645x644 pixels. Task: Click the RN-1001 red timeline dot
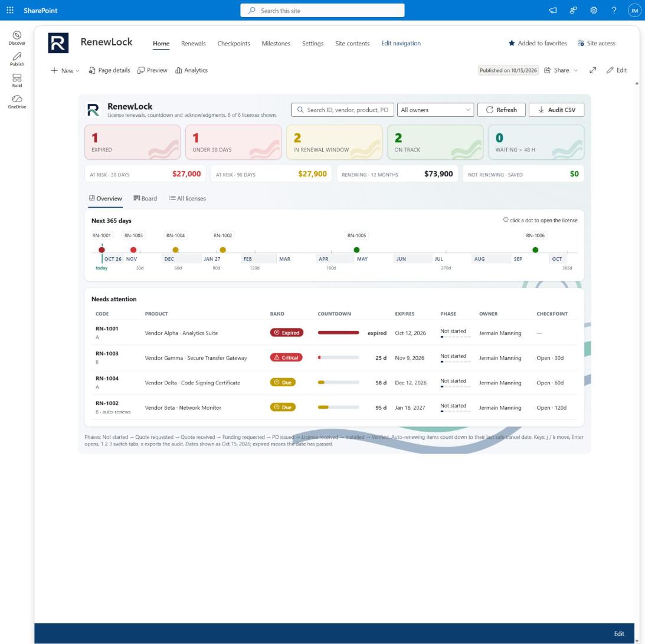click(102, 250)
